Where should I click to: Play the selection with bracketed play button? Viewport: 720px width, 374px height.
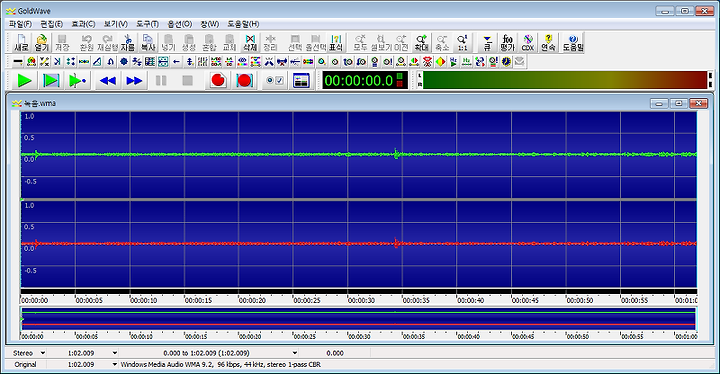click(x=51, y=80)
